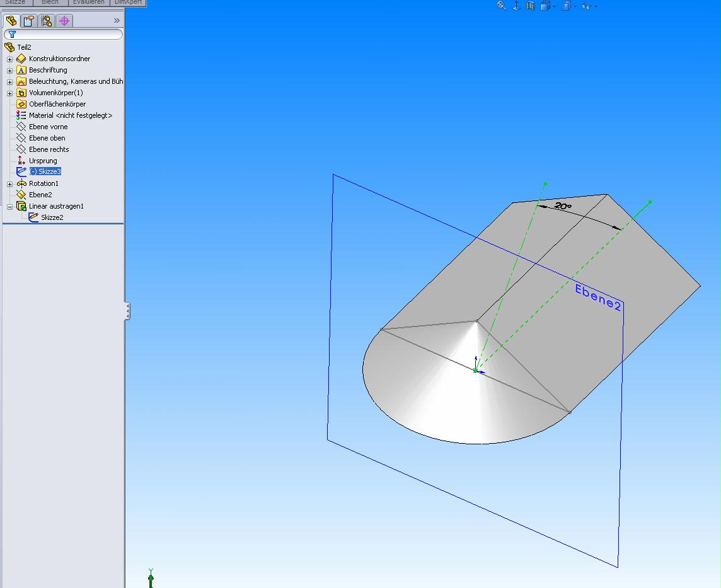The width and height of the screenshot is (721, 588).
Task: Expand the Beschriftung node
Action: coord(9,71)
